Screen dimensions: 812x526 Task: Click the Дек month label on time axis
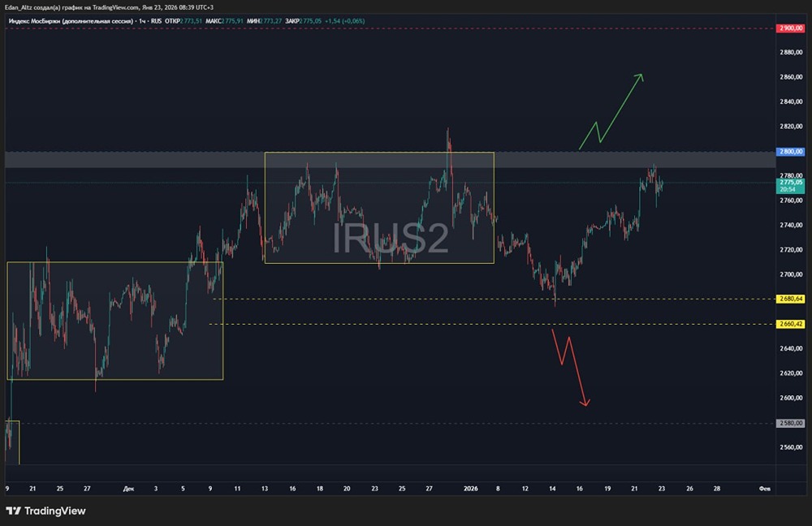pyautogui.click(x=129, y=489)
